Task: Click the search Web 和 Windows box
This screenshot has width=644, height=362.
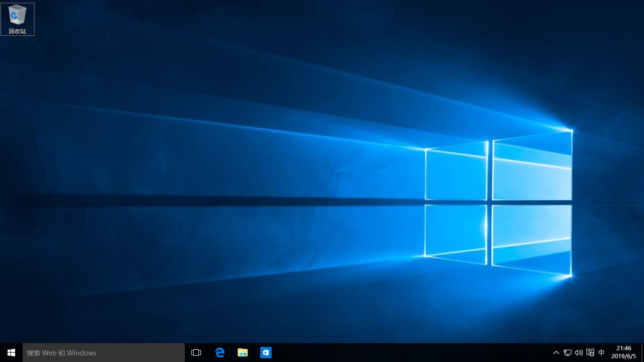Action: (x=104, y=353)
